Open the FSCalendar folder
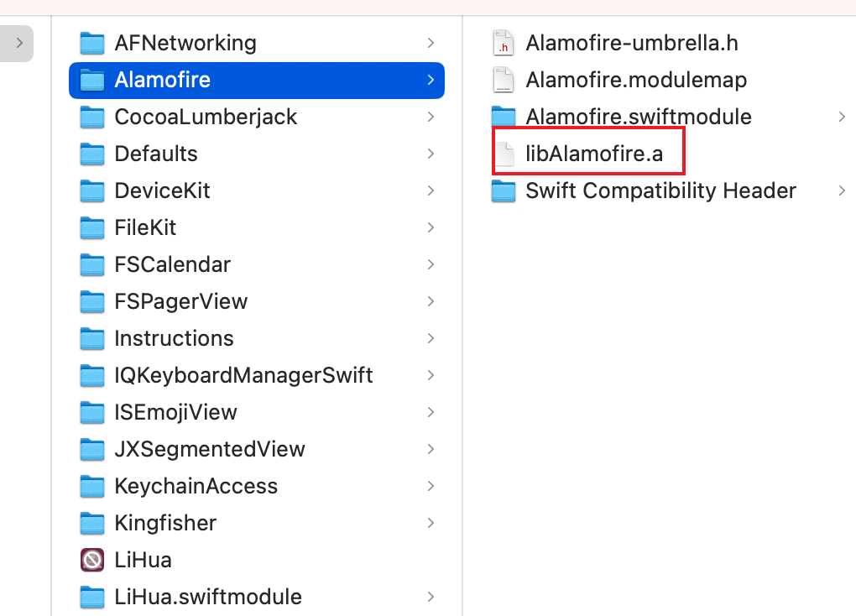Image resolution: width=856 pixels, height=616 pixels. click(x=257, y=264)
